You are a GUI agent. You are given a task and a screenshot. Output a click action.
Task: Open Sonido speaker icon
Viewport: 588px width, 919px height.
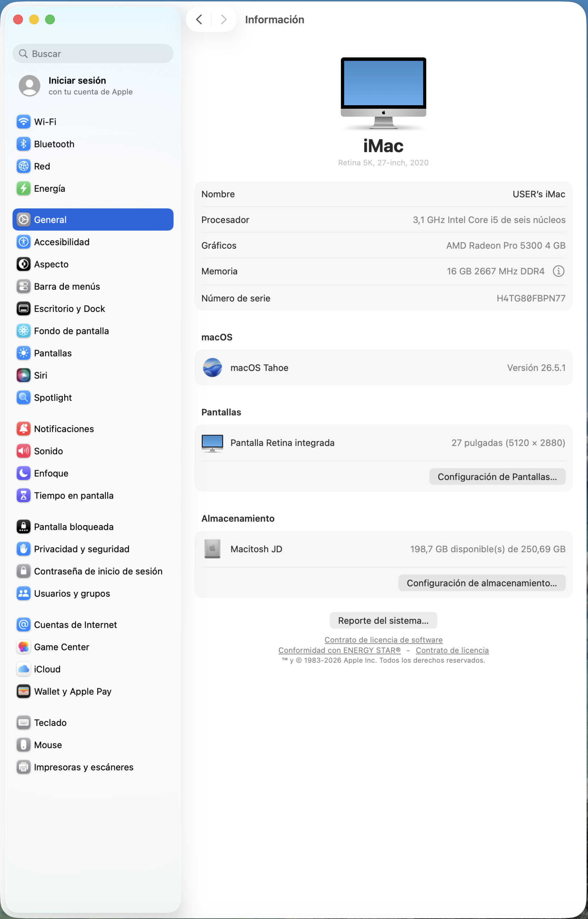[23, 451]
